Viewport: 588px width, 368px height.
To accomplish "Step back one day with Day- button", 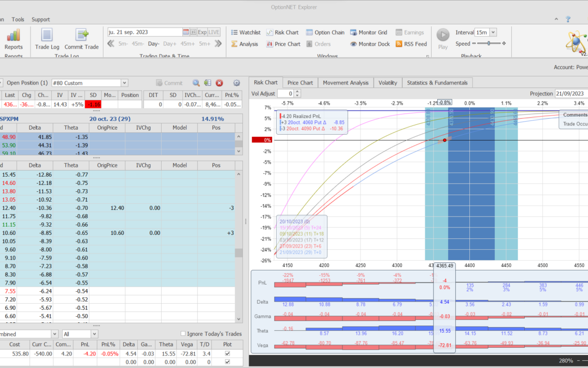I will click(154, 44).
